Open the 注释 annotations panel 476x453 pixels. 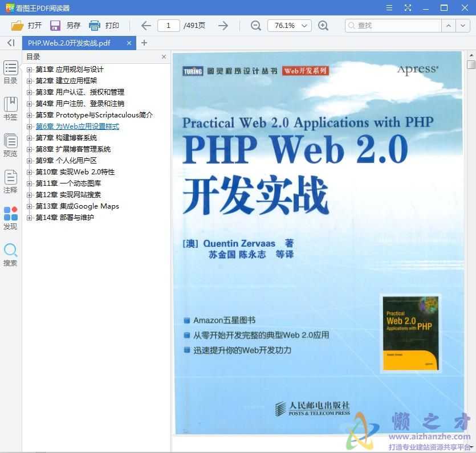[x=11, y=181]
